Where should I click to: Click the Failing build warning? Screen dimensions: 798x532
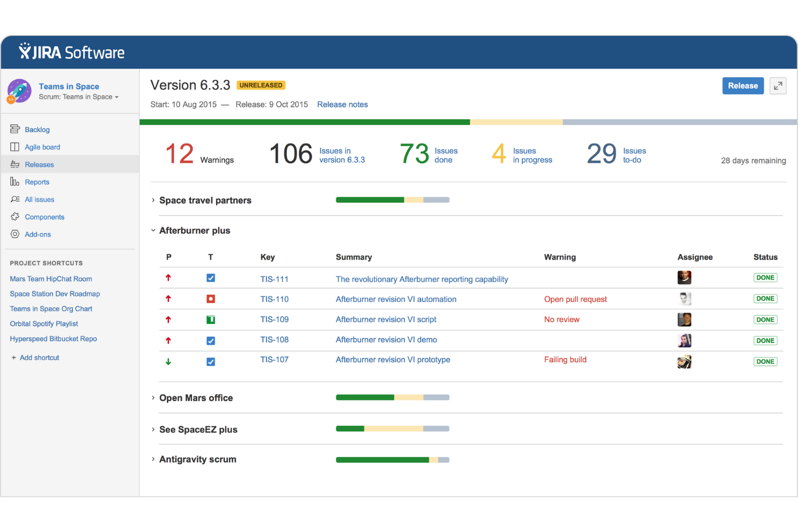click(565, 360)
